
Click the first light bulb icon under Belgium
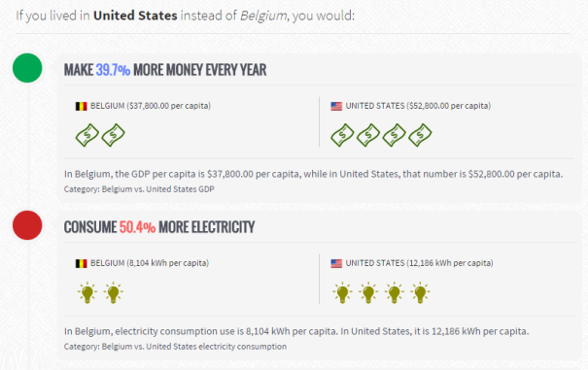click(87, 292)
